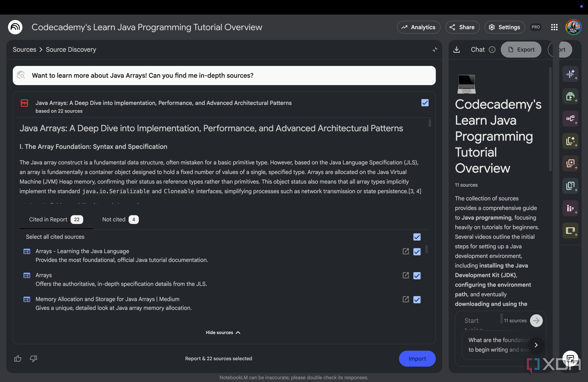Click the source discovery search field

[224, 76]
